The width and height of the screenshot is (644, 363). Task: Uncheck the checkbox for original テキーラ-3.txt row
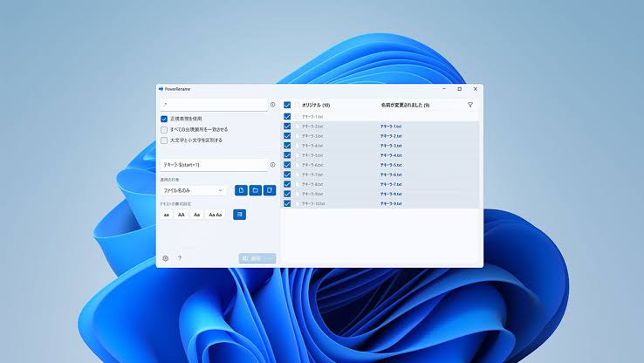pos(287,136)
